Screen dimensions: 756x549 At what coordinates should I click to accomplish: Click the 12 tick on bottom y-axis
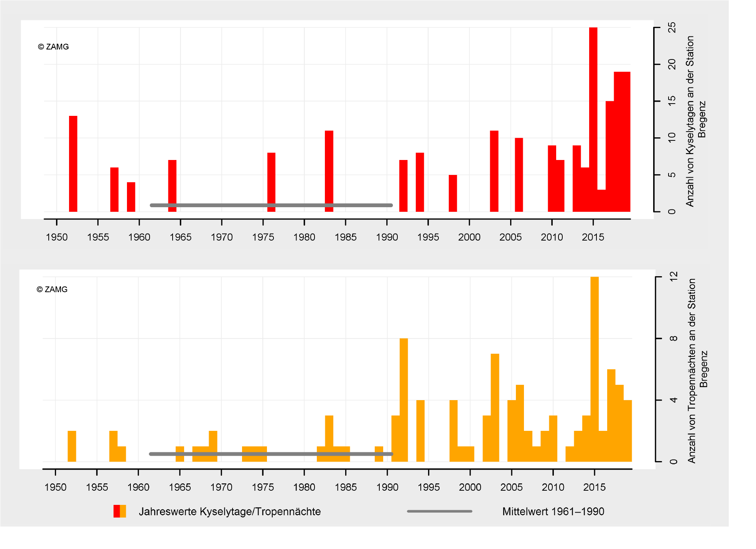pos(674,276)
